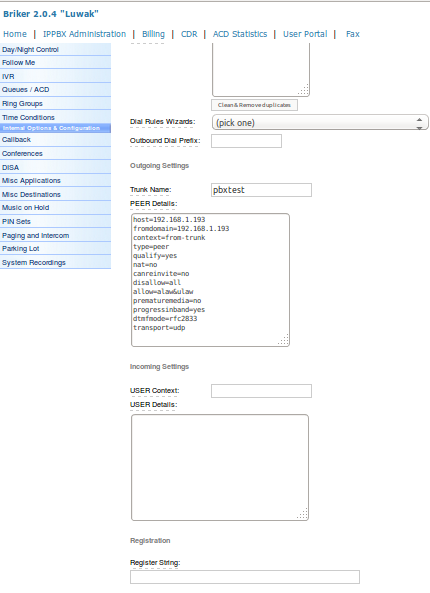This screenshot has width=430, height=593.
Task: Open Music on Hold settings
Action: (55, 208)
